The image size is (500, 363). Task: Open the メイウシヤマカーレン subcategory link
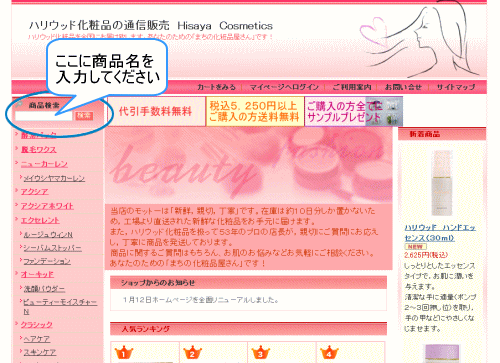pyautogui.click(x=54, y=178)
